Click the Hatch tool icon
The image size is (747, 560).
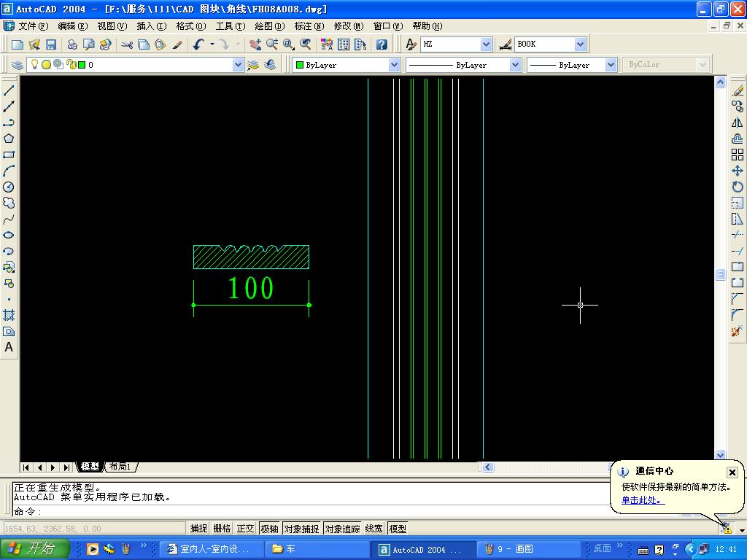[9, 316]
